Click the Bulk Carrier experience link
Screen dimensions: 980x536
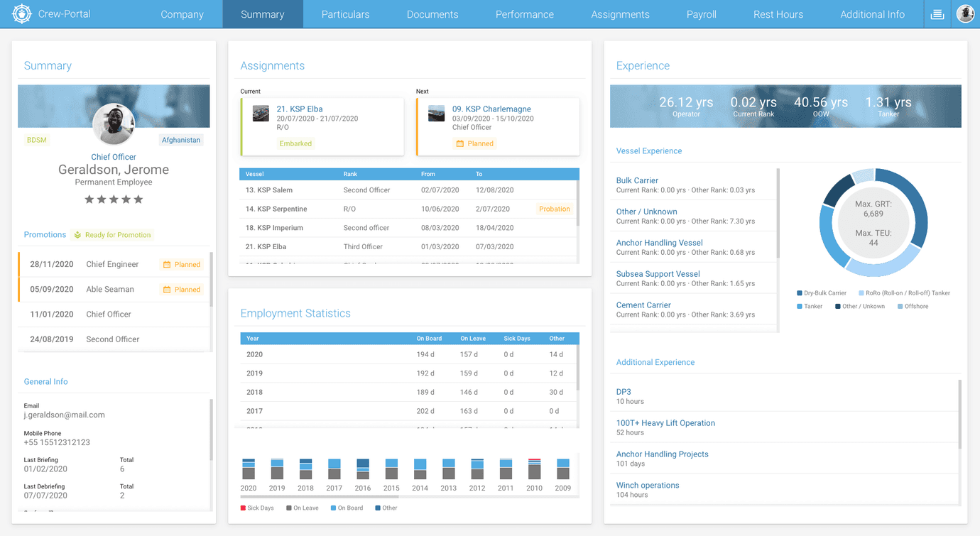pyautogui.click(x=637, y=180)
